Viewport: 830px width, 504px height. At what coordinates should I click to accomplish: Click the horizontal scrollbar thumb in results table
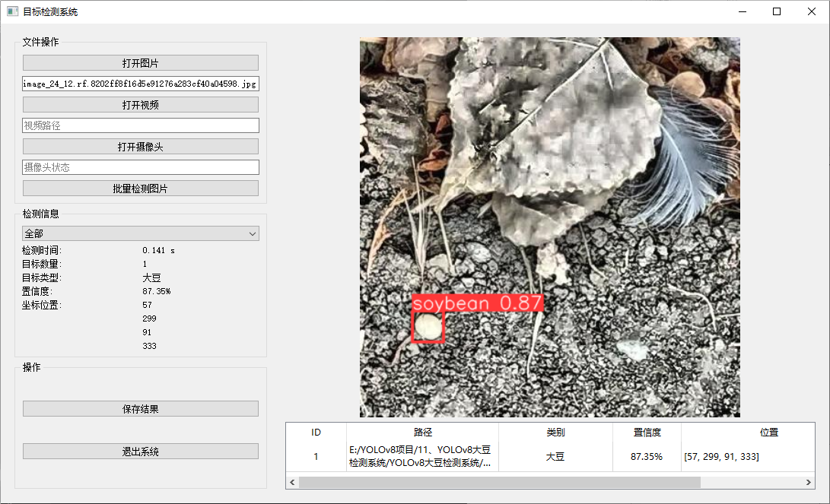tap(499, 482)
